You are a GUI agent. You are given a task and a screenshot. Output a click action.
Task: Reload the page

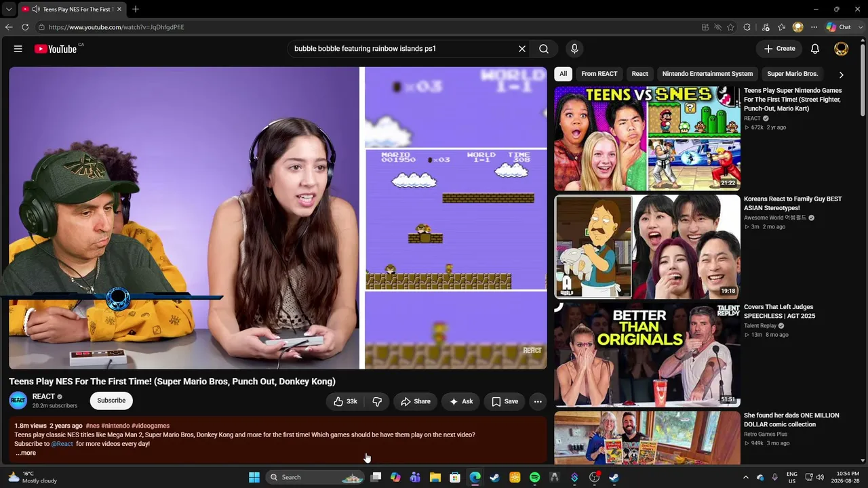pos(25,27)
